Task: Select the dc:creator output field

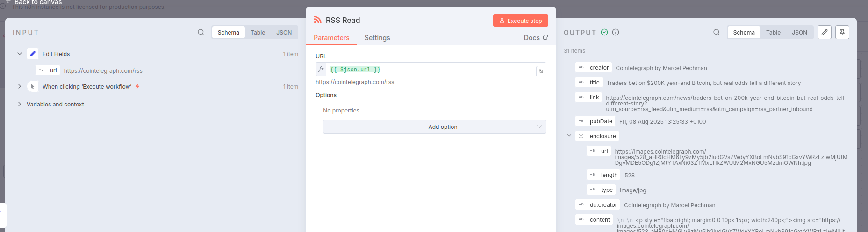Action: point(598,204)
